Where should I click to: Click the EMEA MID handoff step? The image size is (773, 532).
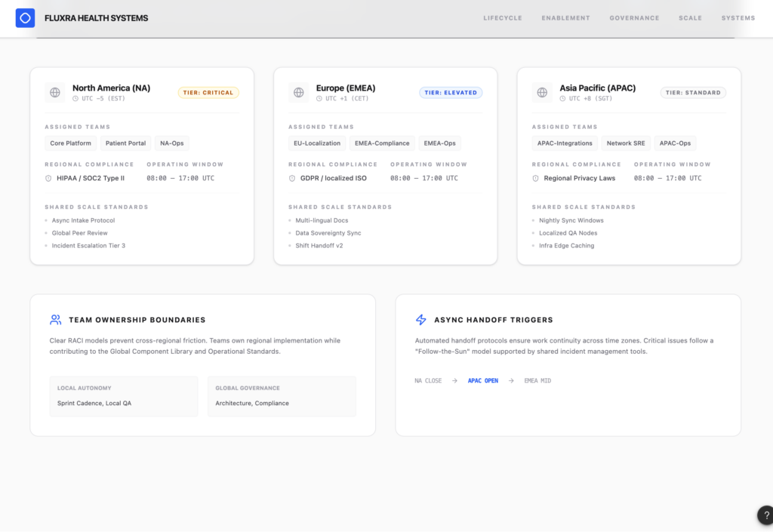pyautogui.click(x=537, y=381)
